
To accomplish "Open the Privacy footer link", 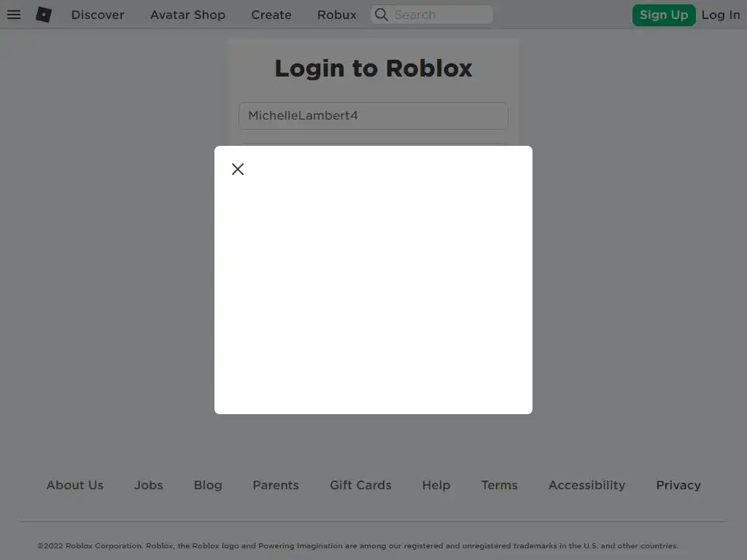I will 678,485.
